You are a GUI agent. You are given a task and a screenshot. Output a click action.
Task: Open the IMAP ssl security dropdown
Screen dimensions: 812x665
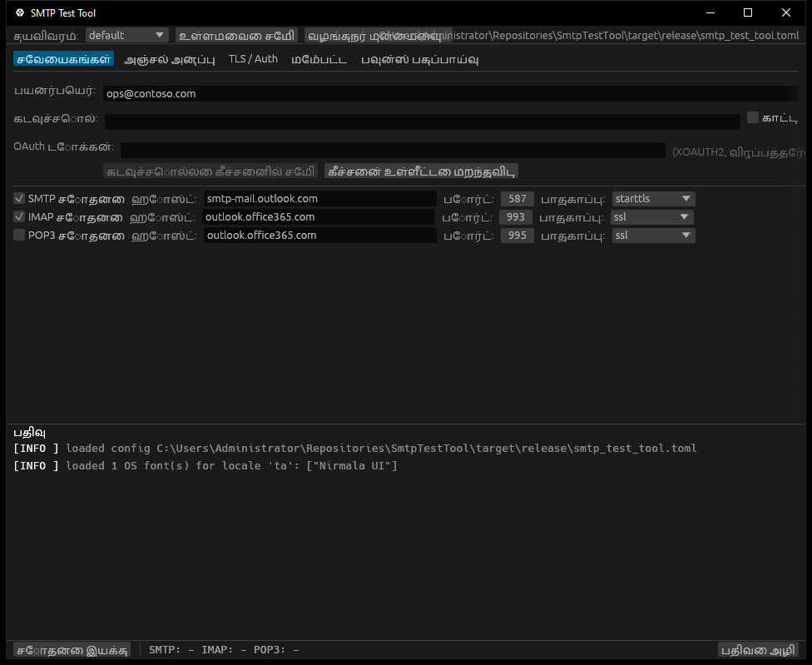(x=652, y=217)
